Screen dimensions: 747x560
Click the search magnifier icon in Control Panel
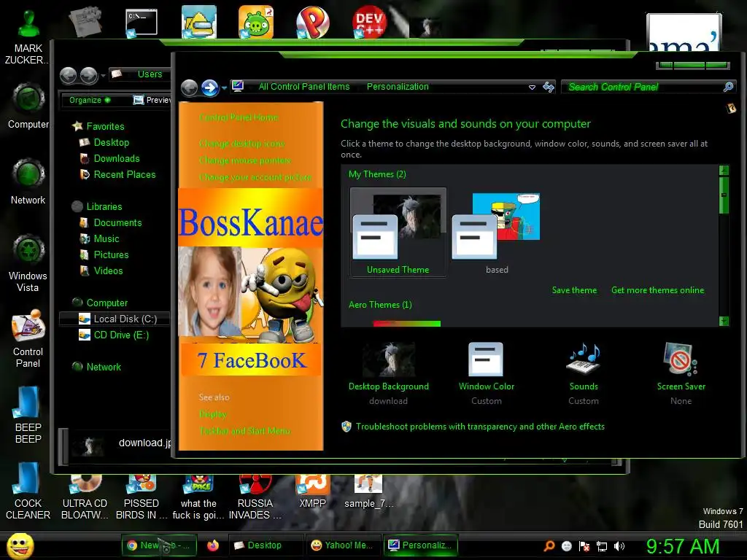[x=728, y=87]
